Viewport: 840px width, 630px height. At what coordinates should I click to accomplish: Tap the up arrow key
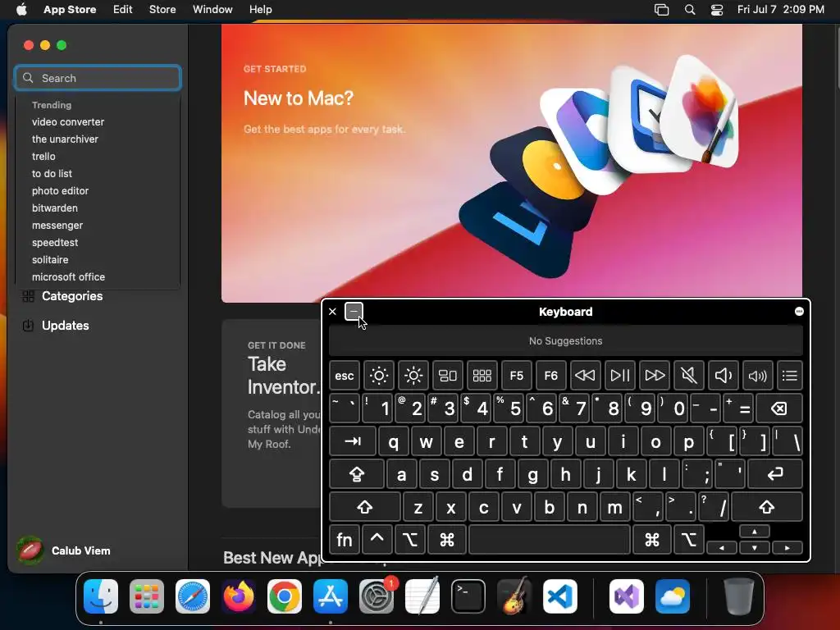[x=755, y=532]
